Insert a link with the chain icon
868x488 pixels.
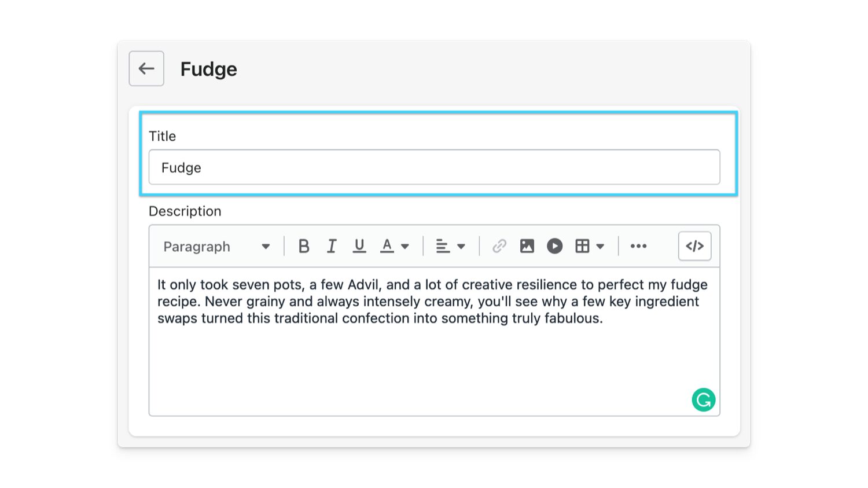point(499,246)
